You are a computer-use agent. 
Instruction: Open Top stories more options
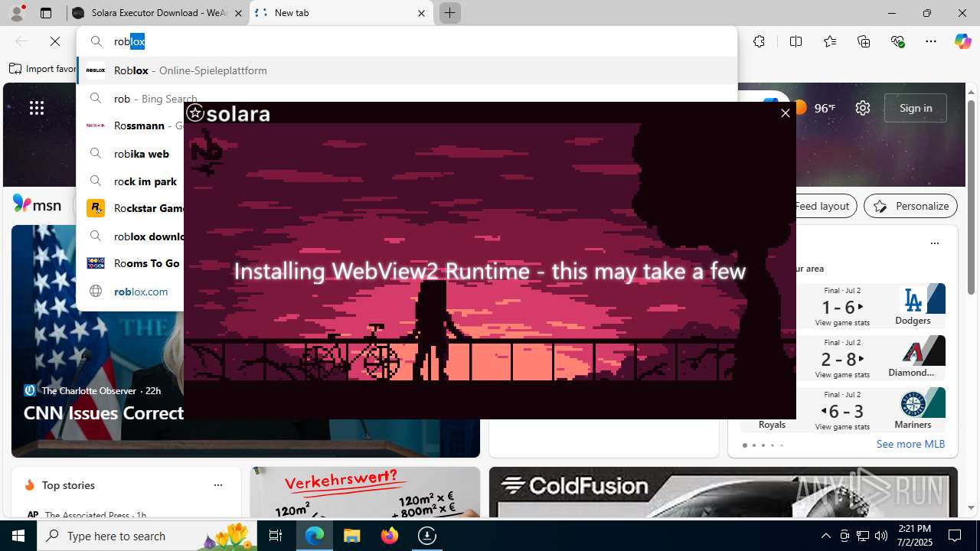218,485
